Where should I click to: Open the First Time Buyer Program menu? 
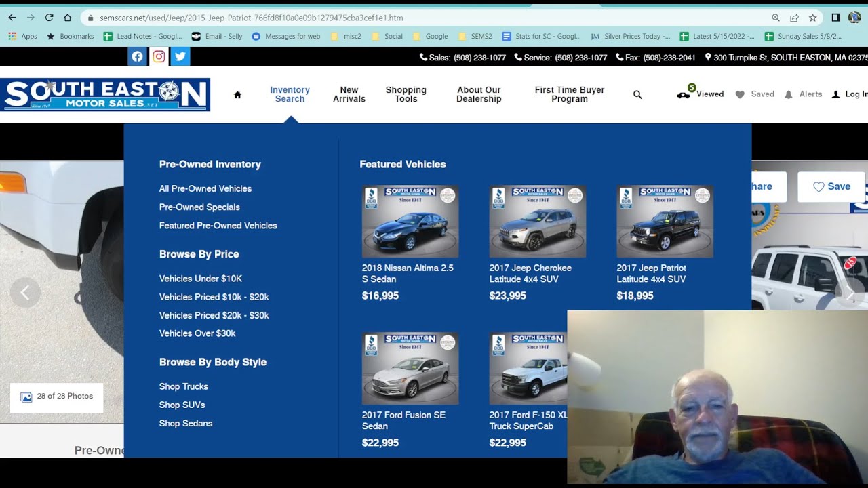[570, 94]
